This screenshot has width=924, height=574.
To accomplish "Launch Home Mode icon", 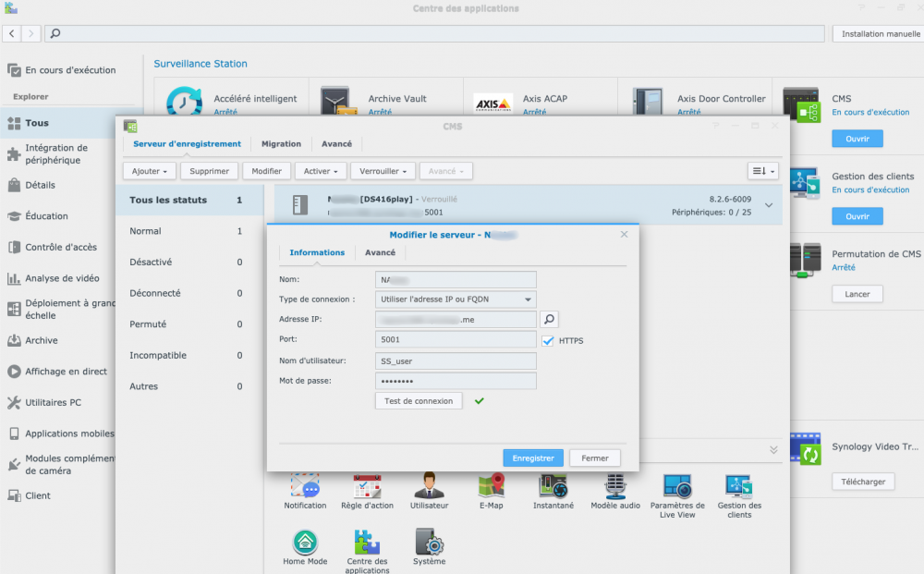I will [x=305, y=542].
